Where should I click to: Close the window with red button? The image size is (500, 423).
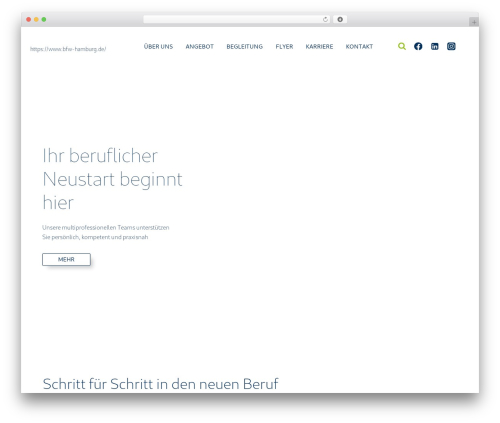(29, 19)
